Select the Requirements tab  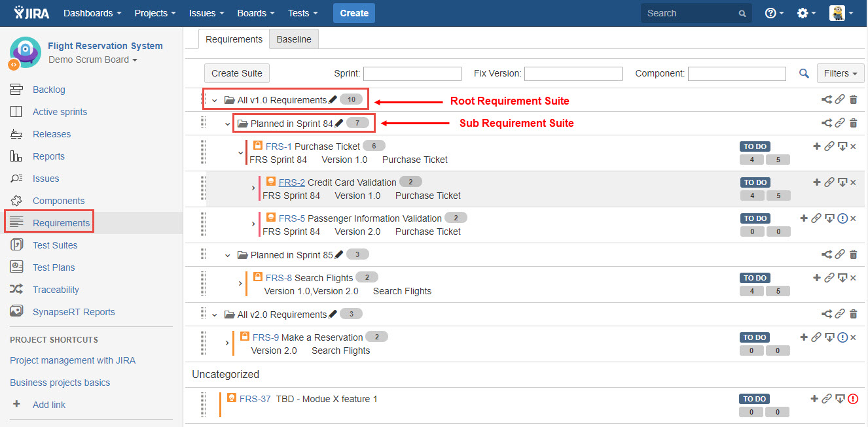(234, 39)
